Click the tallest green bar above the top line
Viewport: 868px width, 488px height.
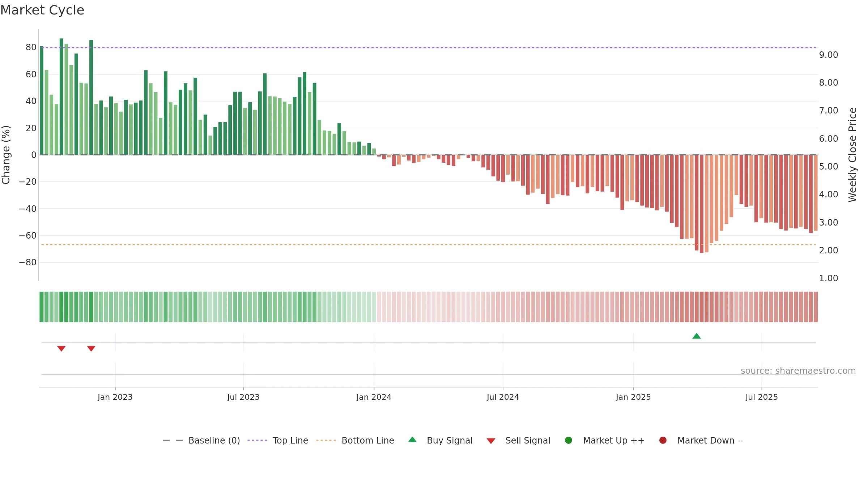point(61,97)
